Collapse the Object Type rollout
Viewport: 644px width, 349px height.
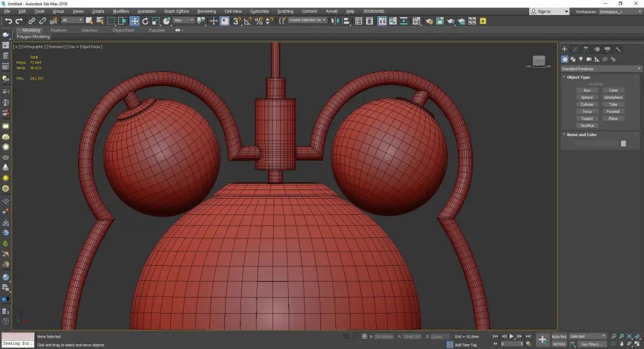tap(578, 77)
